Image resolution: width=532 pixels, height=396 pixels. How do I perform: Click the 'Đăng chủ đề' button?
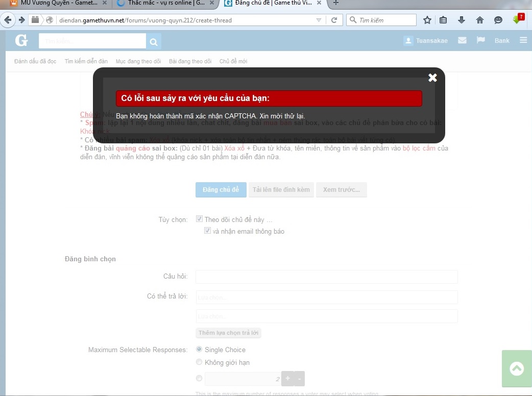[221, 190]
